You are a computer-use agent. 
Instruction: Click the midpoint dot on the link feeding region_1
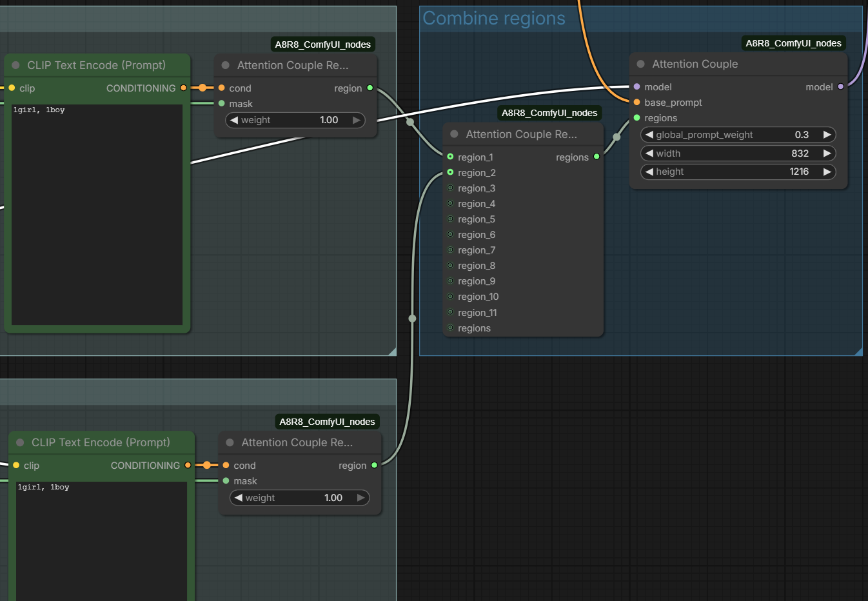[410, 122]
